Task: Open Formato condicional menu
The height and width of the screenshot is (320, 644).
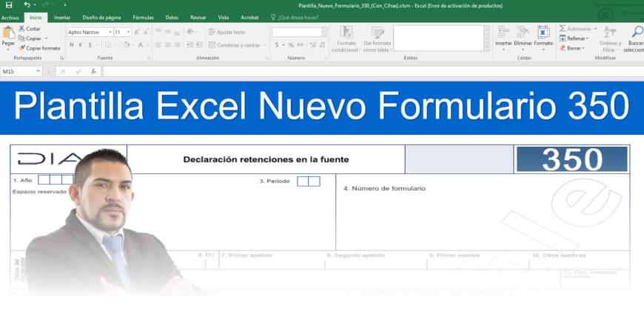Action: click(x=346, y=39)
